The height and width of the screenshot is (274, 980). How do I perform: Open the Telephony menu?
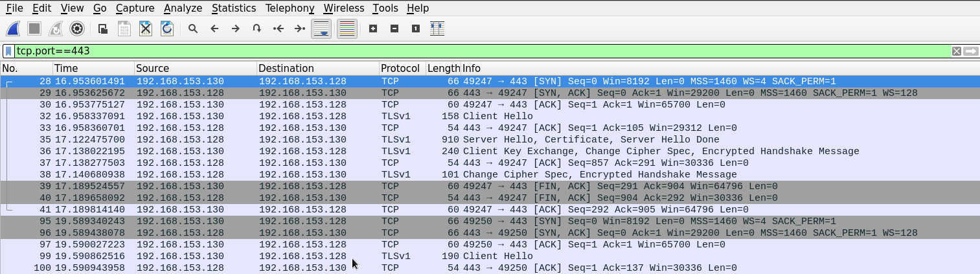click(x=291, y=8)
